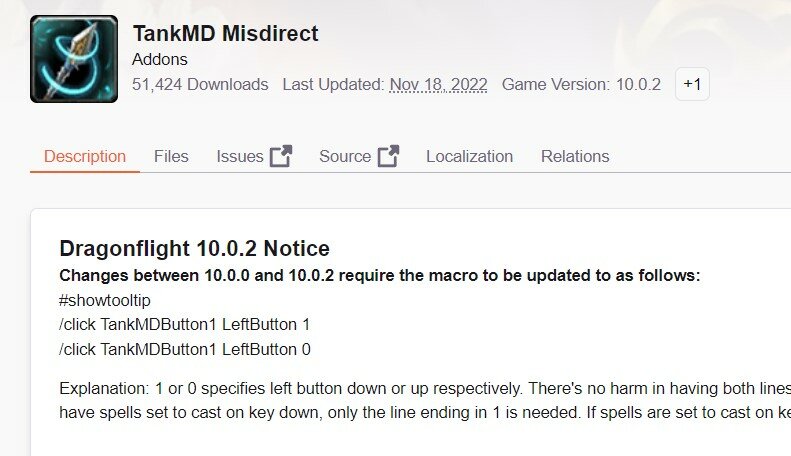Viewport: 791px width, 456px height.
Task: Open the Files tab
Action: [171, 156]
